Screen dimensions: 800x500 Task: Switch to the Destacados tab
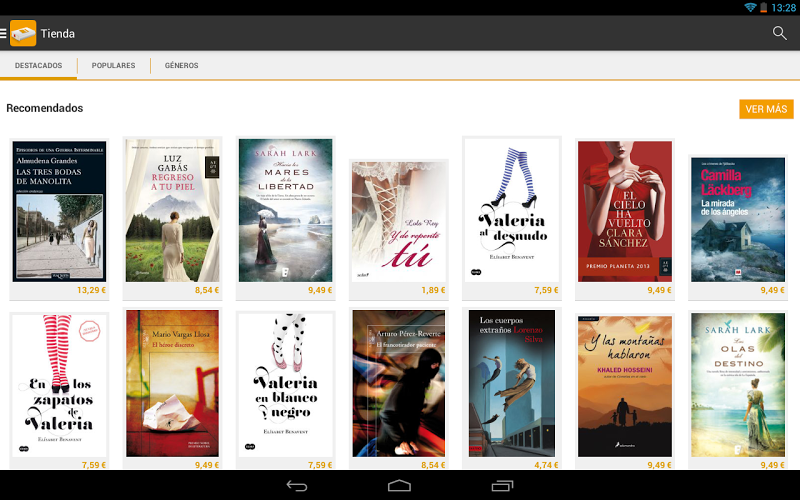click(x=38, y=65)
